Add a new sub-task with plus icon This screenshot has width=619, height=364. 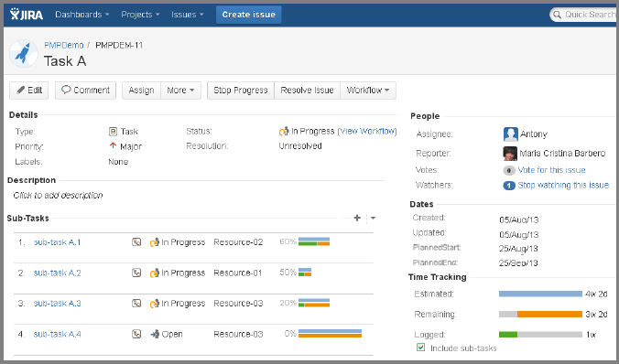coord(357,218)
